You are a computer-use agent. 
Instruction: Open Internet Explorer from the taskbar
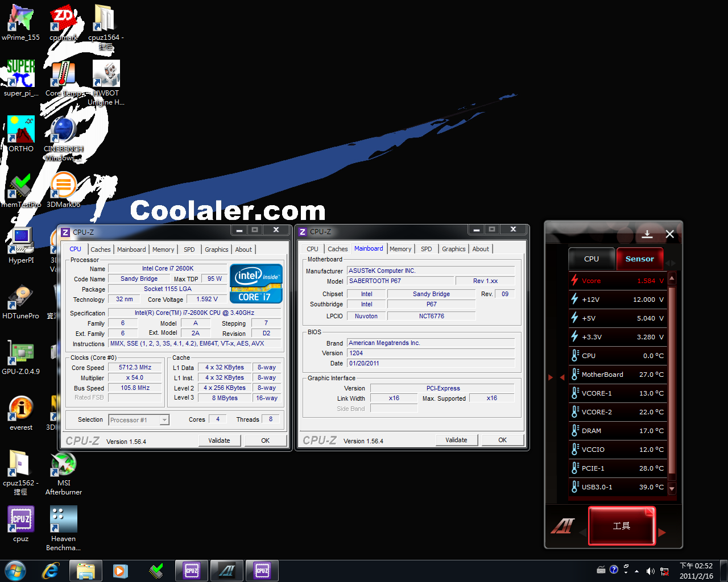click(51, 571)
